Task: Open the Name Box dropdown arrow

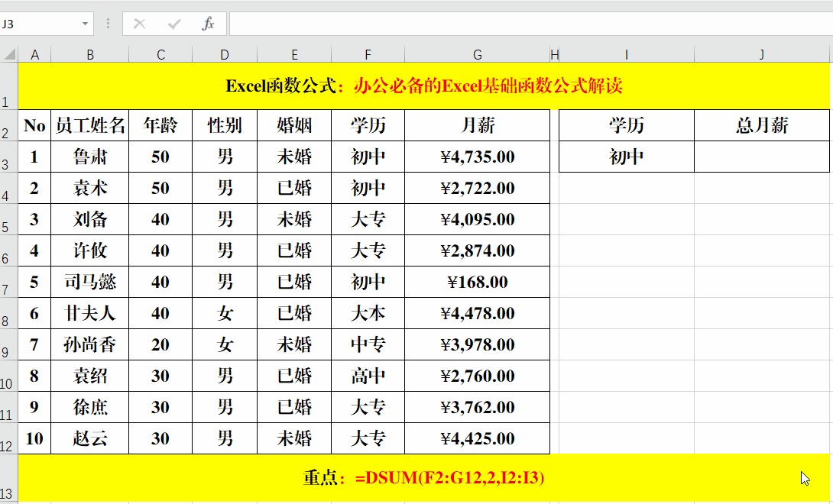Action: click(x=85, y=24)
